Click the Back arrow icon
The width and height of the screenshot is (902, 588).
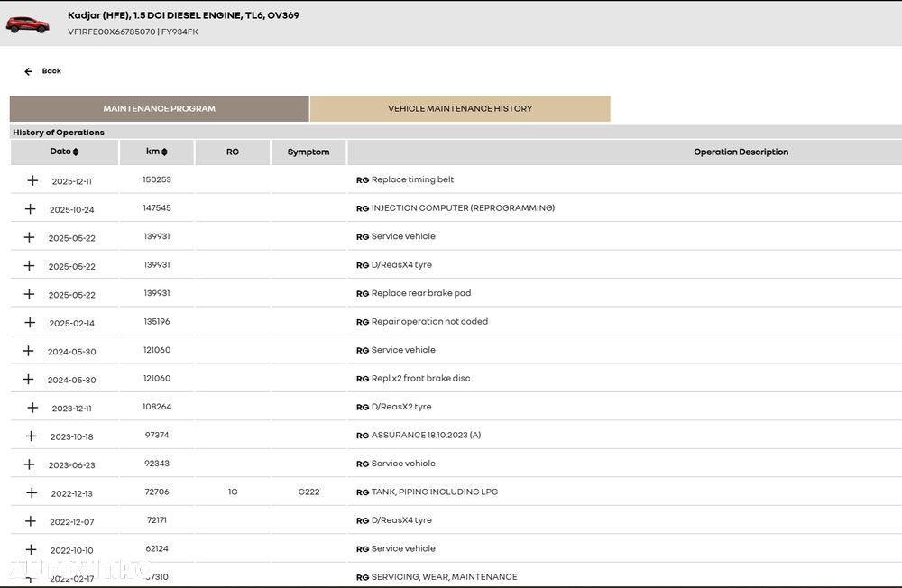click(x=28, y=71)
